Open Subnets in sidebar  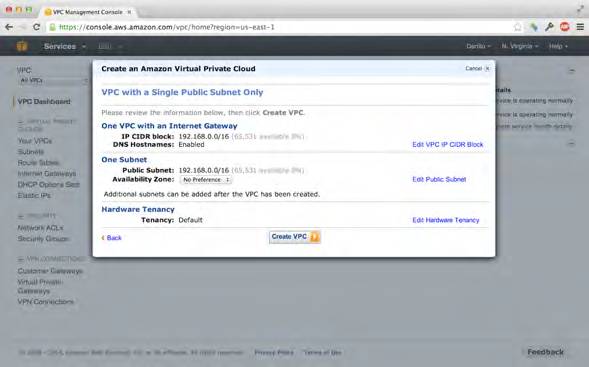click(x=31, y=152)
